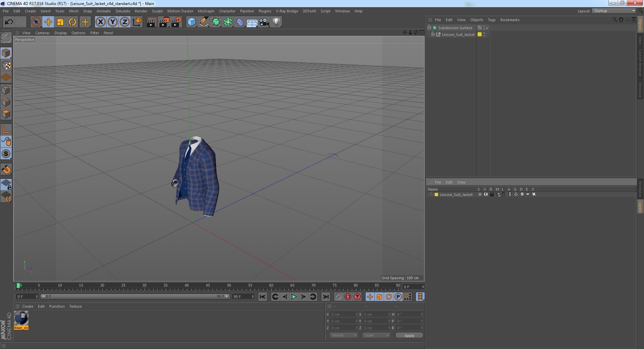Open Render Settings icon
Viewport: 644px width, 349px height.
[176, 22]
